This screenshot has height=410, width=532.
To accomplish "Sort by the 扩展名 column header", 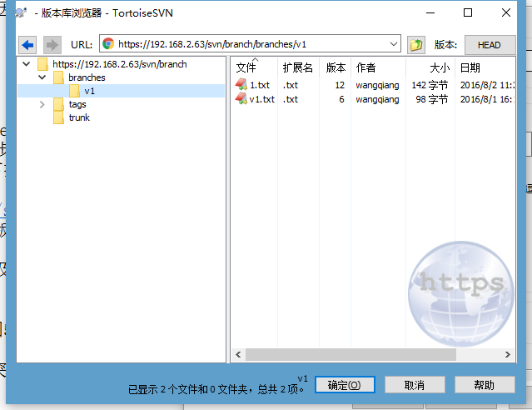I will pyautogui.click(x=298, y=67).
